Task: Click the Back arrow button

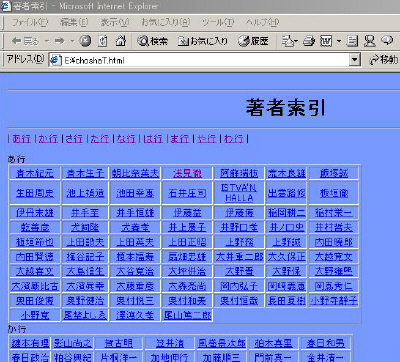Action: click(25, 41)
